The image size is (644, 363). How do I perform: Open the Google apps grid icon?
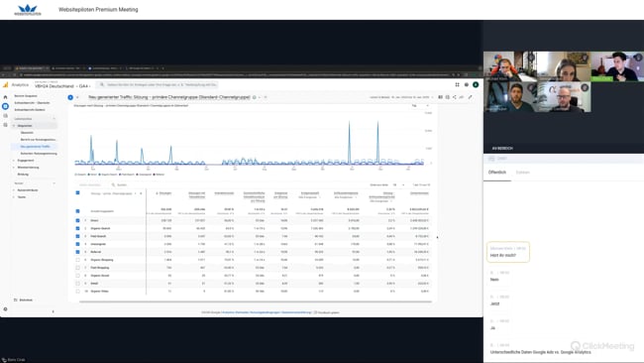click(x=457, y=84)
